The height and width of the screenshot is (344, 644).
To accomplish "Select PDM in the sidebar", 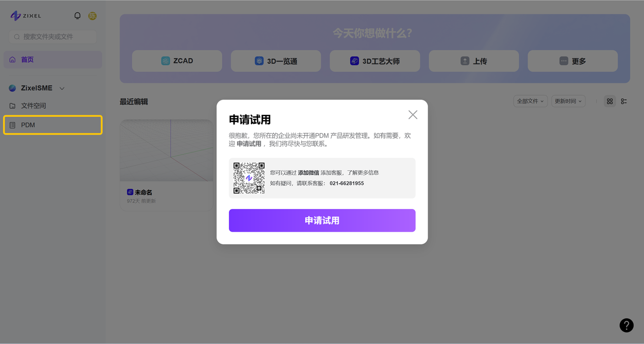I will [x=53, y=125].
